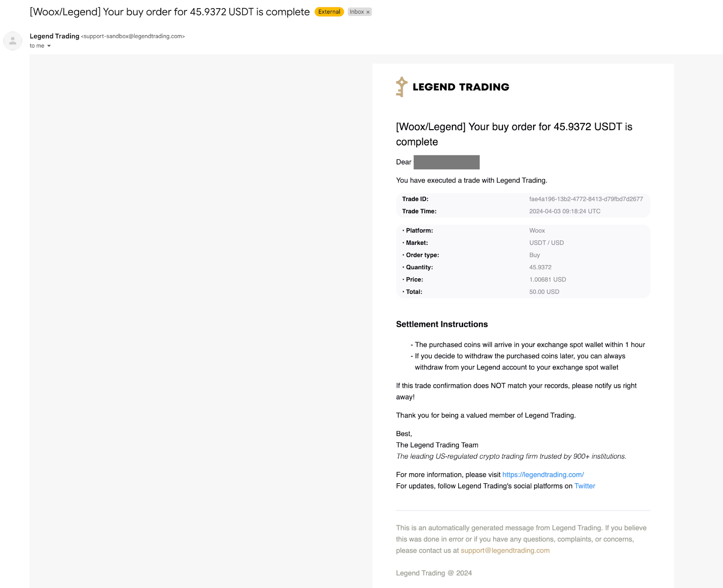Click the LEGEND TRADING wordmark
Viewport: 723px width, 588px height.
pos(460,87)
